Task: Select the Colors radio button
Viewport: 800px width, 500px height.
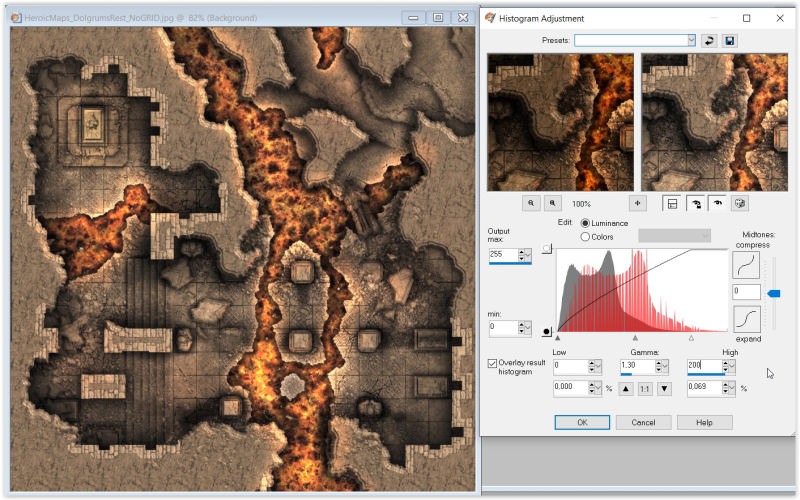Action: [x=586, y=237]
